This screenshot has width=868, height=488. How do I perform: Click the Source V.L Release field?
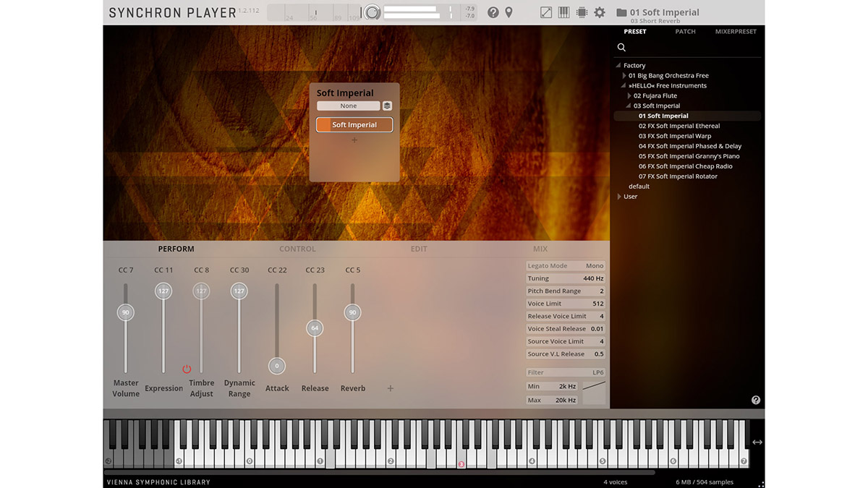pyautogui.click(x=566, y=354)
